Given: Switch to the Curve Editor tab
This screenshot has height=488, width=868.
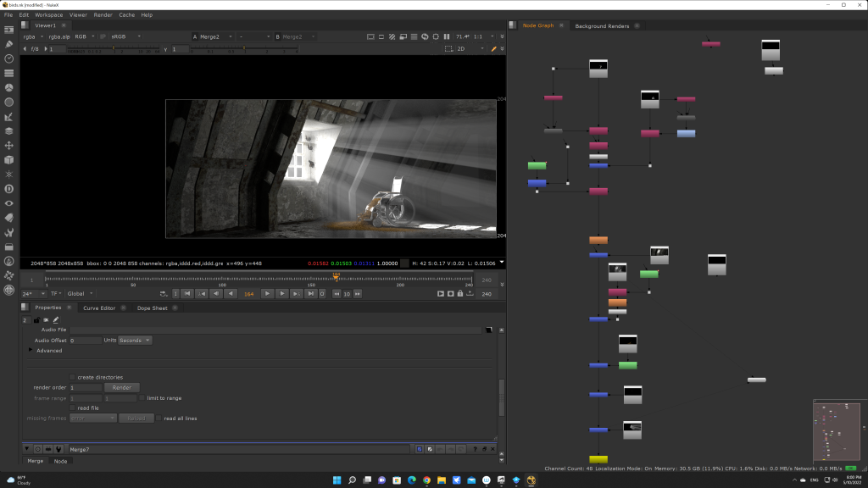Looking at the screenshot, I should click(98, 308).
